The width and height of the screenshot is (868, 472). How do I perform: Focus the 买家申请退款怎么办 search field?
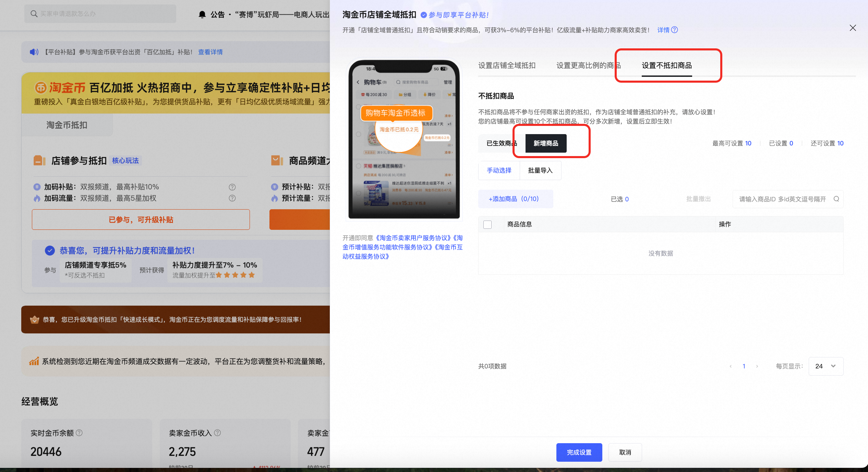tap(100, 14)
